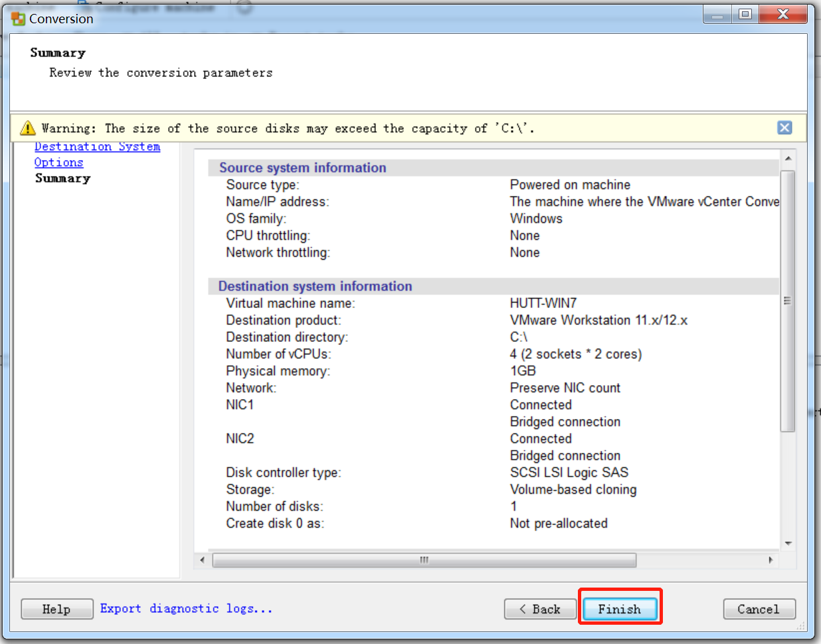This screenshot has height=644, width=821.
Task: Go back with the Back button
Action: (540, 609)
